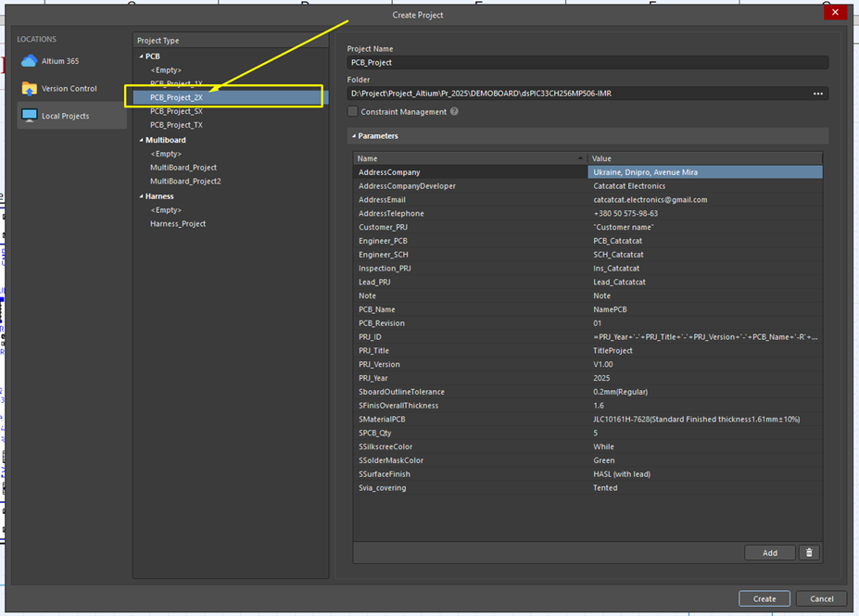
Task: Browse folder with ellipsis button
Action: tap(818, 94)
